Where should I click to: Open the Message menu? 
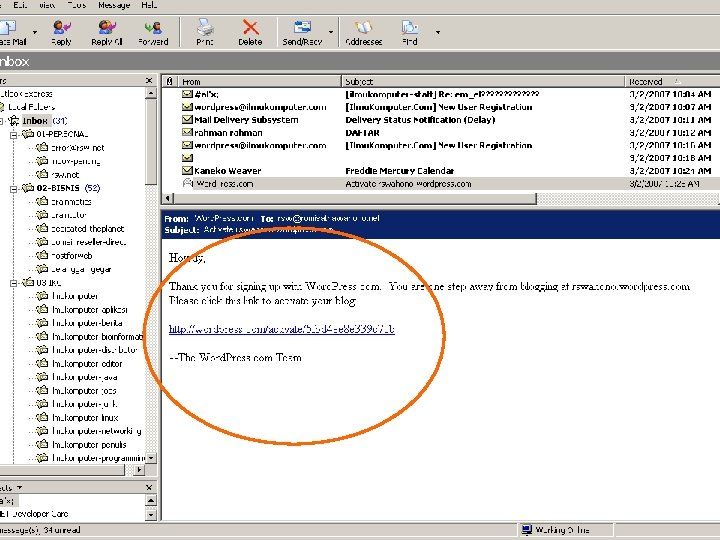pos(114,6)
